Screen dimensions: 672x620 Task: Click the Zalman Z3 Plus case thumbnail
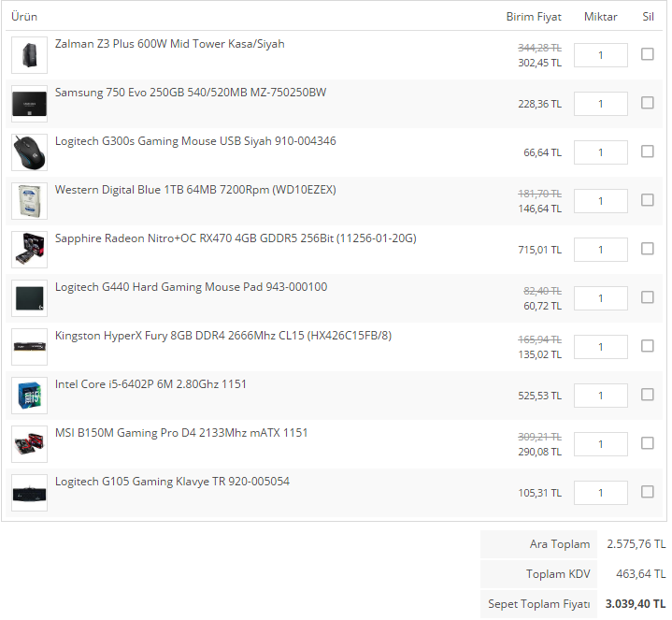pyautogui.click(x=29, y=55)
